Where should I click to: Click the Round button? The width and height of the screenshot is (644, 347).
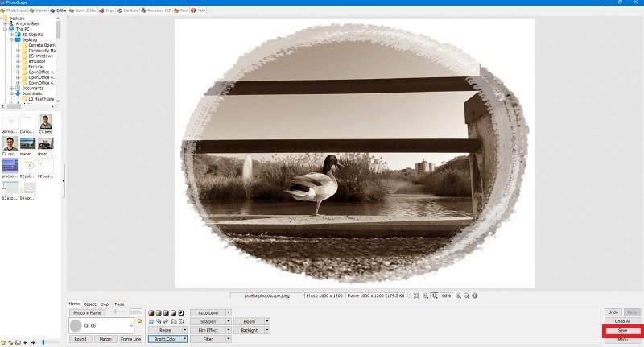tap(80, 339)
